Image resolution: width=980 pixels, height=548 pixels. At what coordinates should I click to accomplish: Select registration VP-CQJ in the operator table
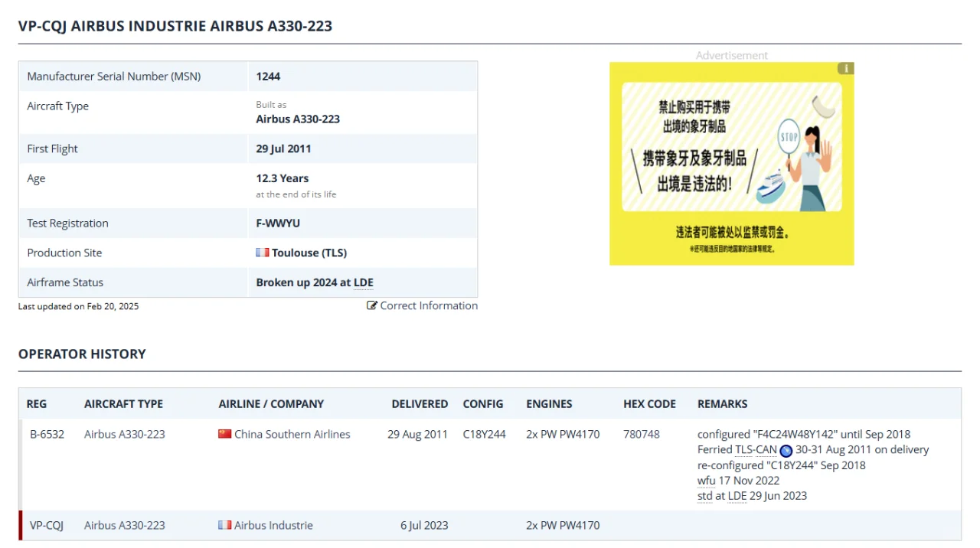tap(47, 525)
